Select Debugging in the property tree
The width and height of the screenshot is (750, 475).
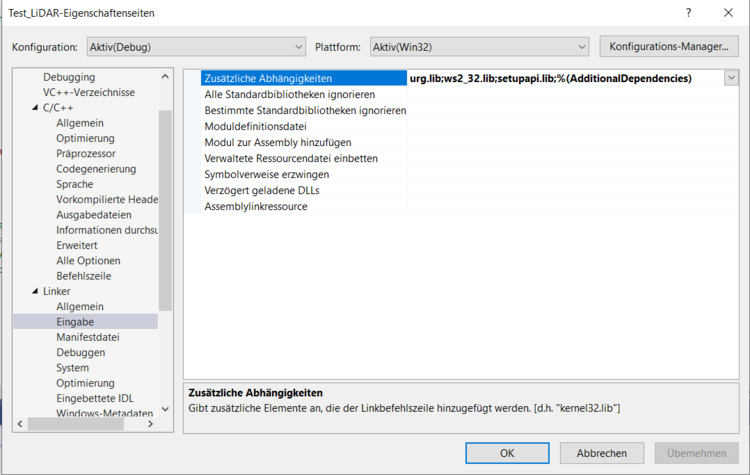[x=69, y=77]
